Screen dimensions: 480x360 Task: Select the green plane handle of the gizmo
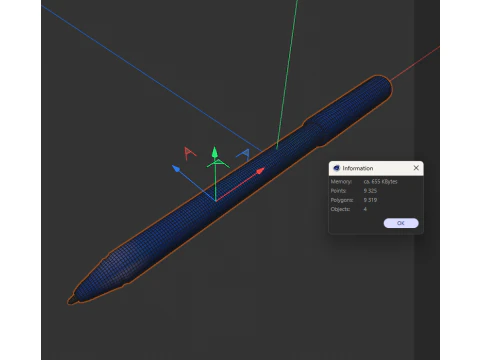(x=218, y=163)
